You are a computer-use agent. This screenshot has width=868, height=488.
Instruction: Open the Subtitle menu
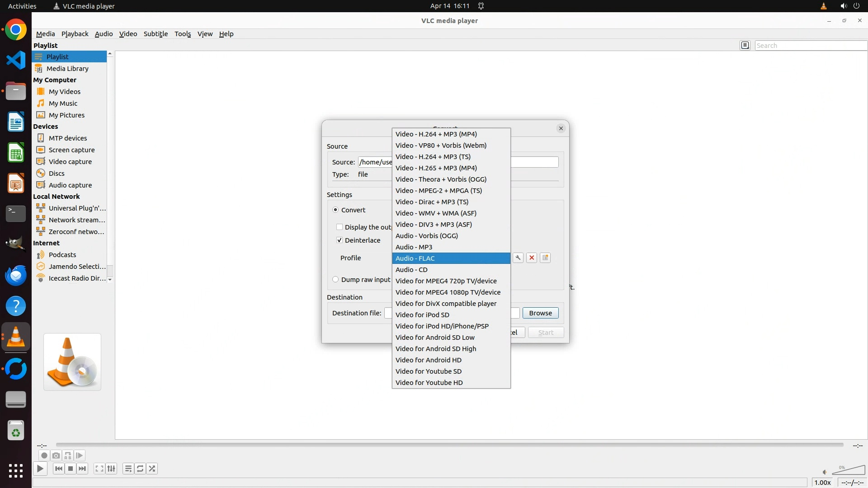[x=156, y=33]
